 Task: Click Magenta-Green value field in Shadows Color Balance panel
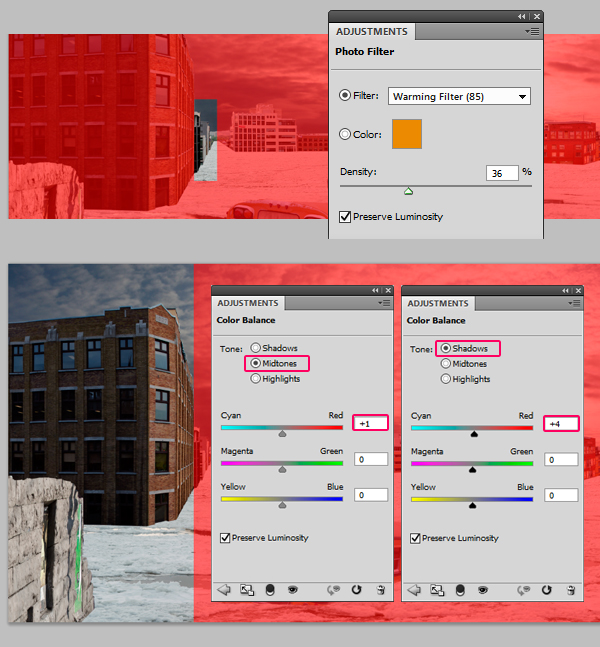(x=561, y=460)
